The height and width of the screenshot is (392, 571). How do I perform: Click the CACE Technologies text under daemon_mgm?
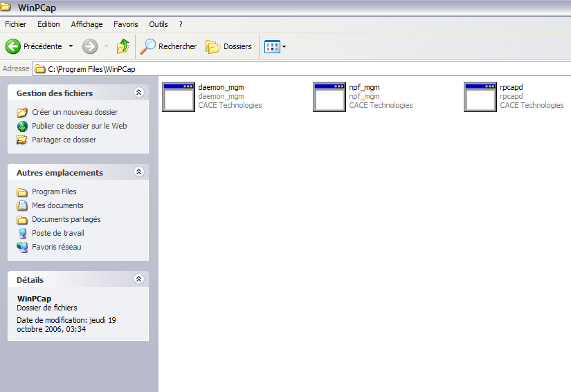[230, 105]
